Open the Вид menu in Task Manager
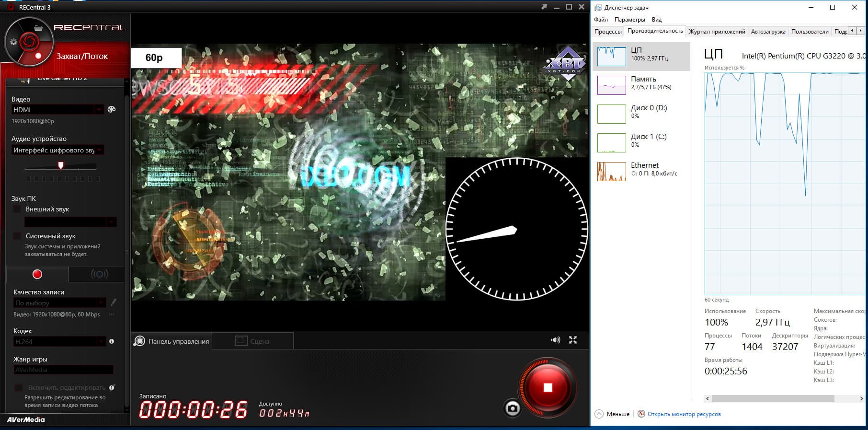 click(x=657, y=20)
